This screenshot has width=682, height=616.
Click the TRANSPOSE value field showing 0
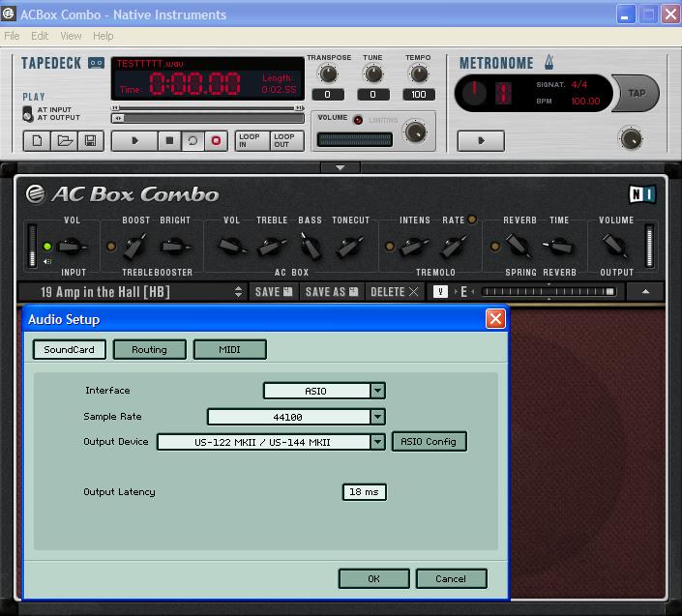click(328, 95)
